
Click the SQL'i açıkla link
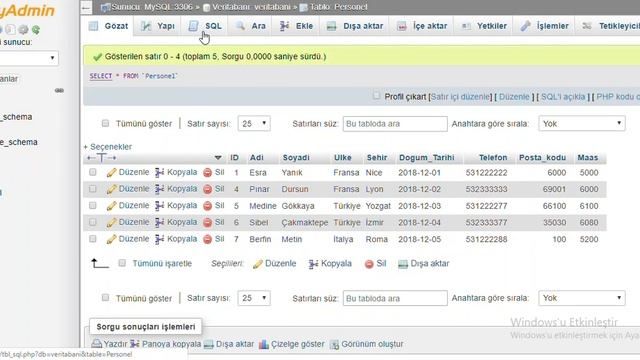pyautogui.click(x=562, y=97)
